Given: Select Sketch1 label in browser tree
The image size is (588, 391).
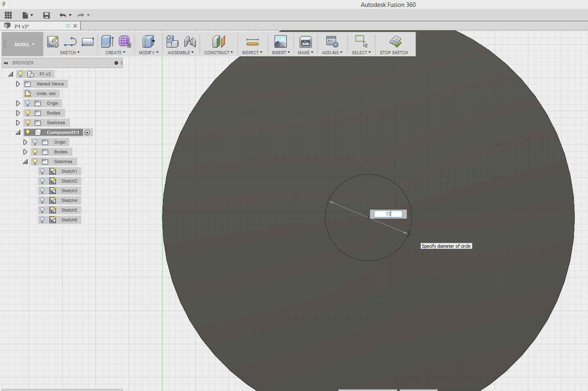Looking at the screenshot, I should point(69,171).
